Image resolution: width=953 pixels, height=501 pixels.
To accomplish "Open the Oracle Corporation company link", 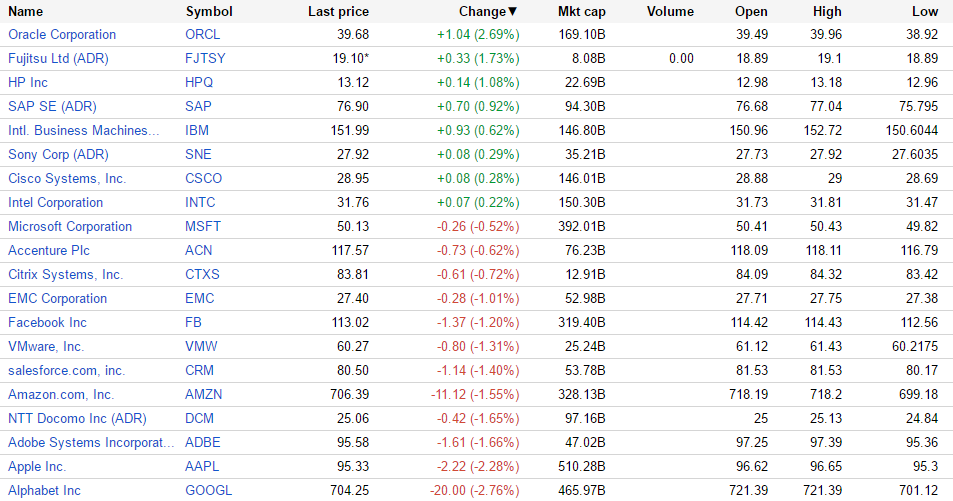I will [x=62, y=35].
